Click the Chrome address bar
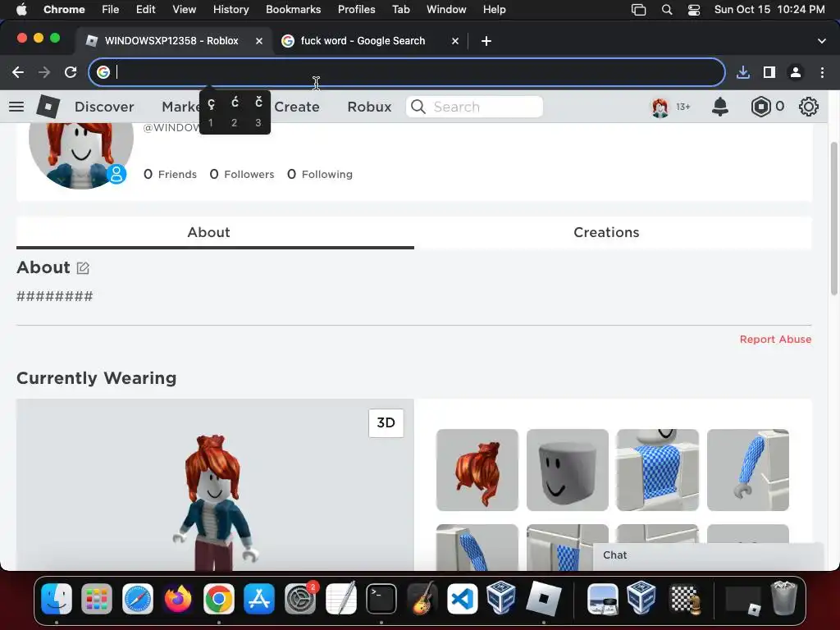The image size is (840, 630). click(x=407, y=72)
